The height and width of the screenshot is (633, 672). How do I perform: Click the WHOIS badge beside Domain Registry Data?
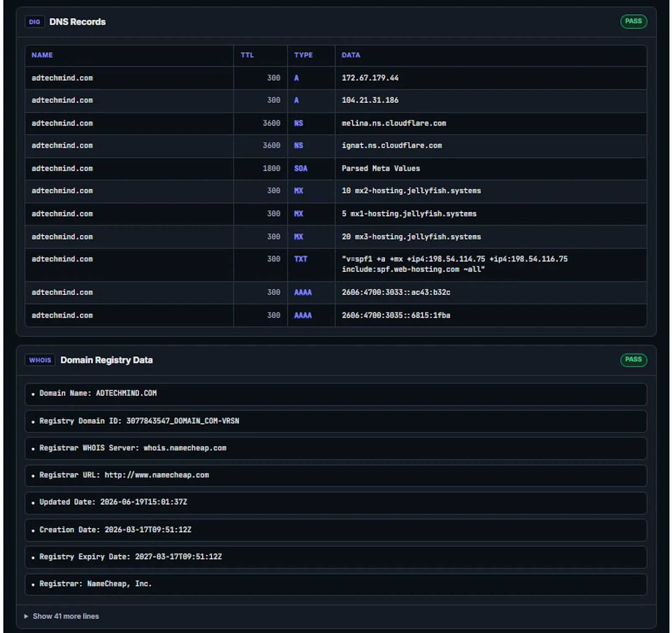click(x=40, y=360)
